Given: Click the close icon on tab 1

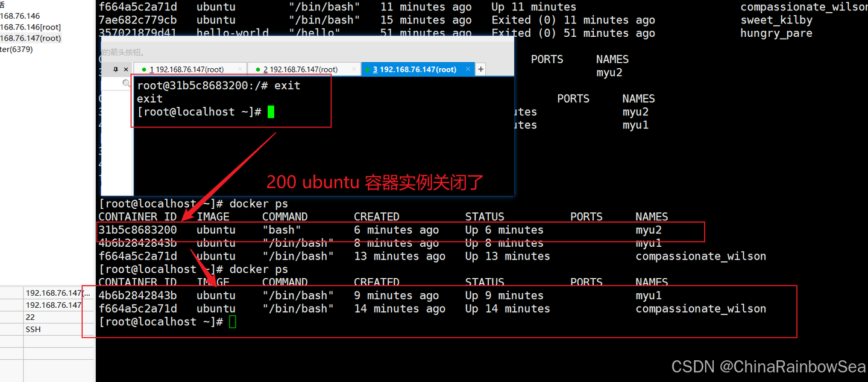Looking at the screenshot, I should coord(239,69).
